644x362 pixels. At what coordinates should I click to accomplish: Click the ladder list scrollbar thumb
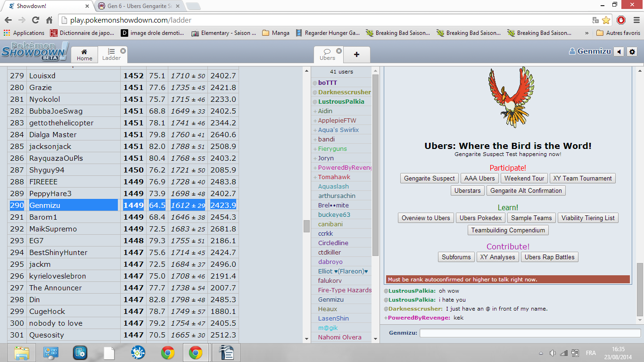click(x=306, y=226)
